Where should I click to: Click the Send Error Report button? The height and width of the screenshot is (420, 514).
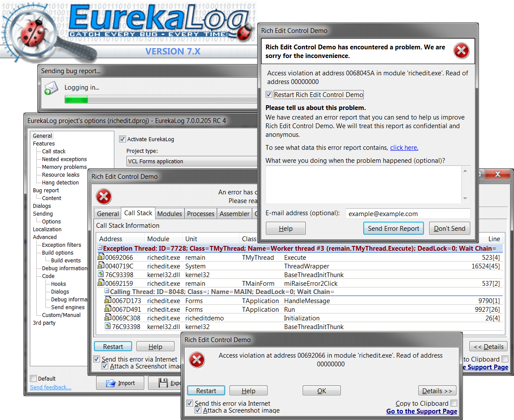pos(393,228)
